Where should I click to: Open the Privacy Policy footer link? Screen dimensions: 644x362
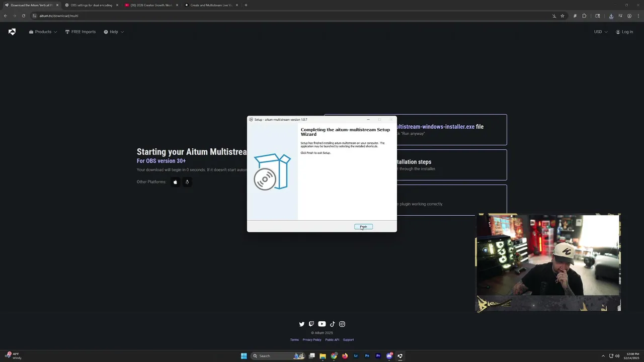312,340
